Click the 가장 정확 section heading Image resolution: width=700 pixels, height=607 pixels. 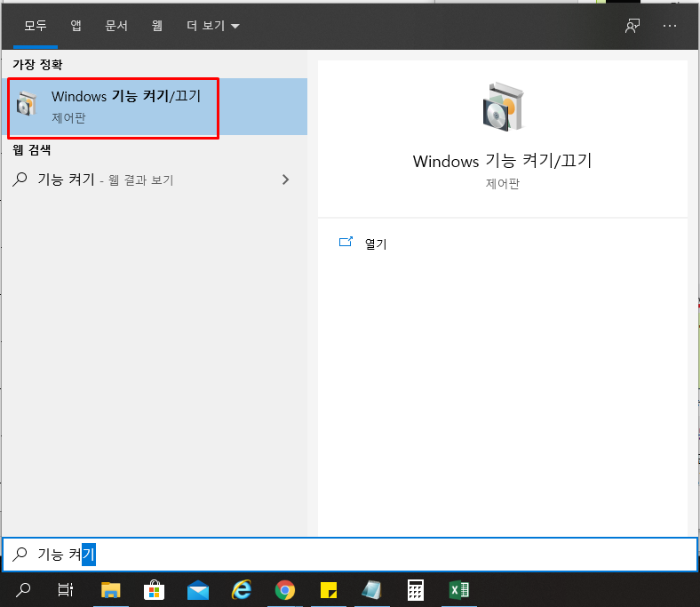tap(37, 65)
